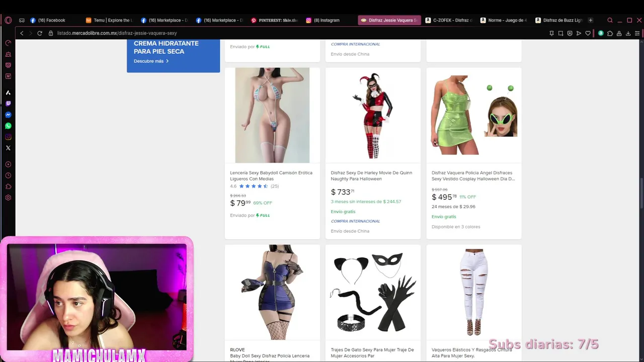Switch to the Norme - Juego de tab
Viewport: 644px width, 362px height.
pos(504,20)
